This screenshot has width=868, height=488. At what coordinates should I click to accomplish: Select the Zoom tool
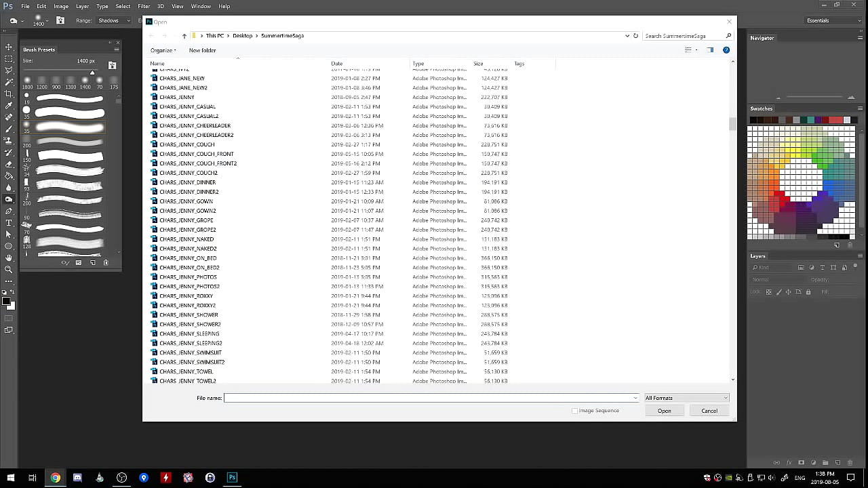(x=9, y=269)
